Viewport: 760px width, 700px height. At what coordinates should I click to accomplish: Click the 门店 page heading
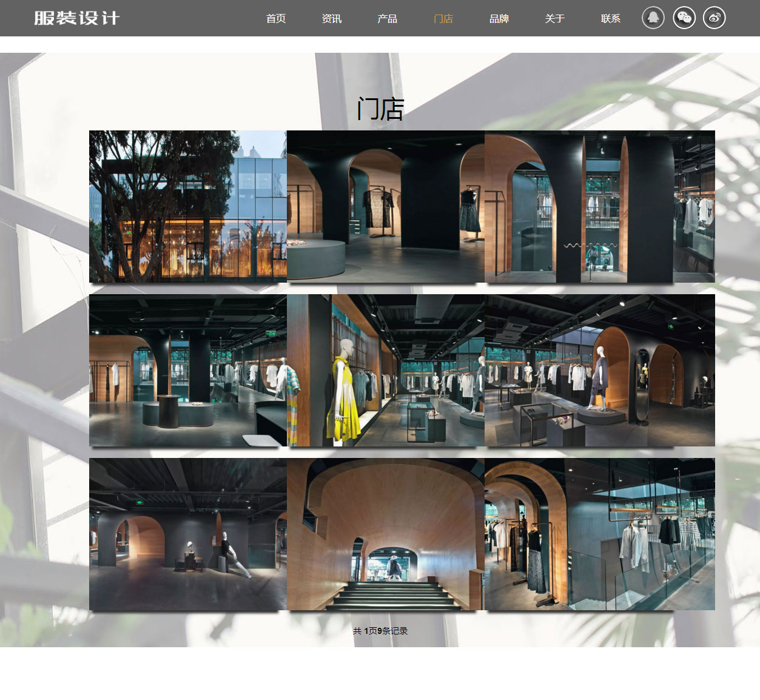coord(380,109)
